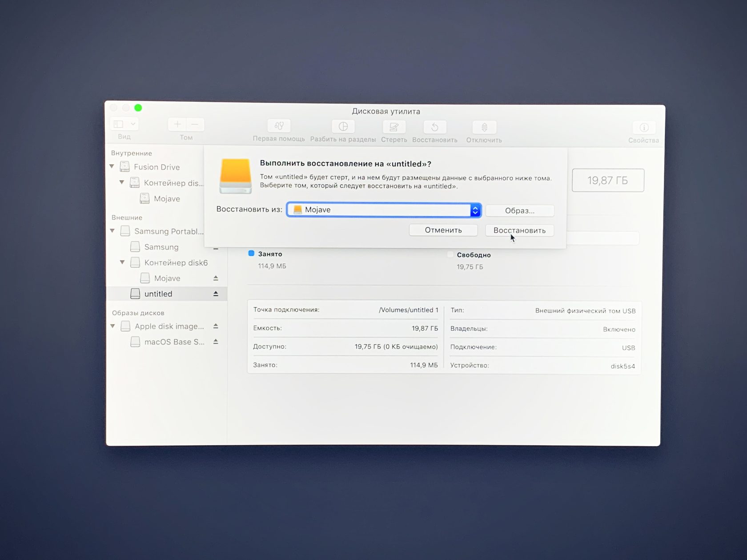This screenshot has height=560, width=747.
Task: Eject the Apple disk image
Action: [x=216, y=326]
